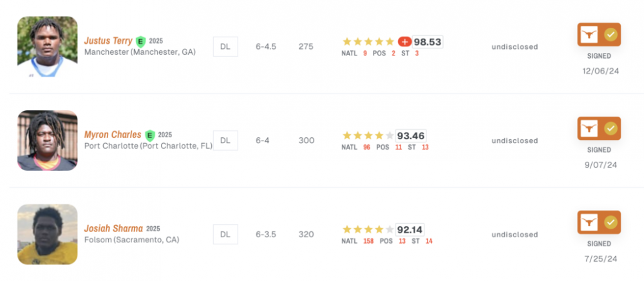This screenshot has width=644, height=281.
Task: Click the DL position box for Justus Terry
Action: 225,46
